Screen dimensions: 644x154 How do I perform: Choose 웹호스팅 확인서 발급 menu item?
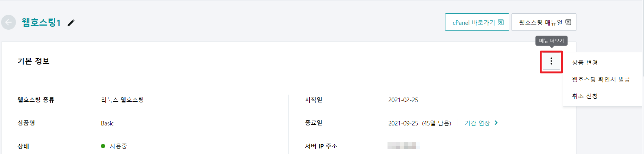click(x=601, y=79)
